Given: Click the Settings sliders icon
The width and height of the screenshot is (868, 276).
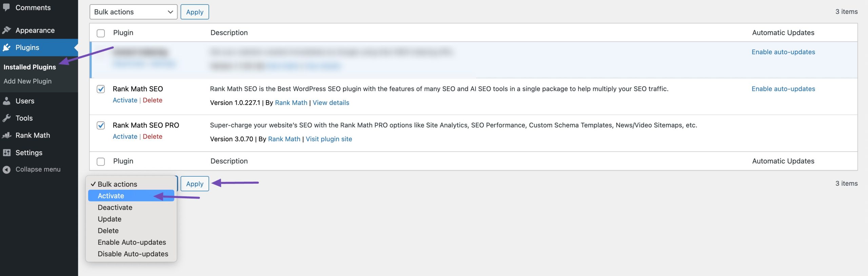Looking at the screenshot, I should [6, 153].
